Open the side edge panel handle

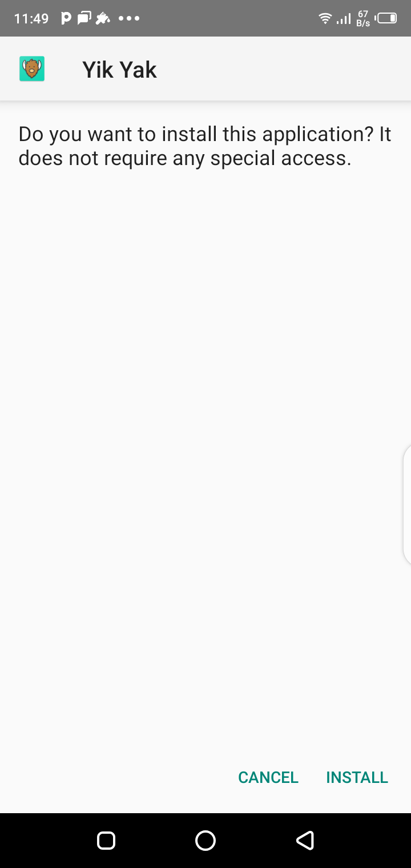pos(407,505)
